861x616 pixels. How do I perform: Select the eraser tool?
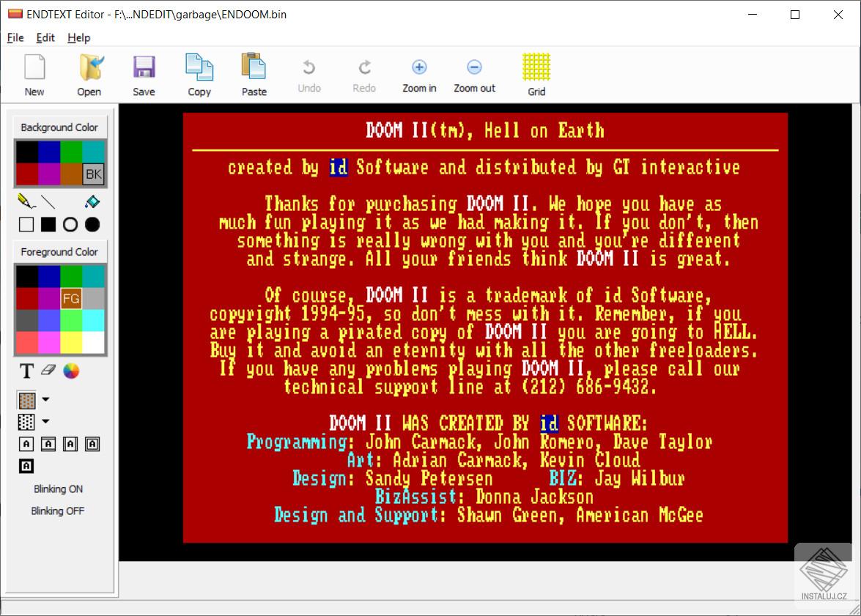click(48, 370)
